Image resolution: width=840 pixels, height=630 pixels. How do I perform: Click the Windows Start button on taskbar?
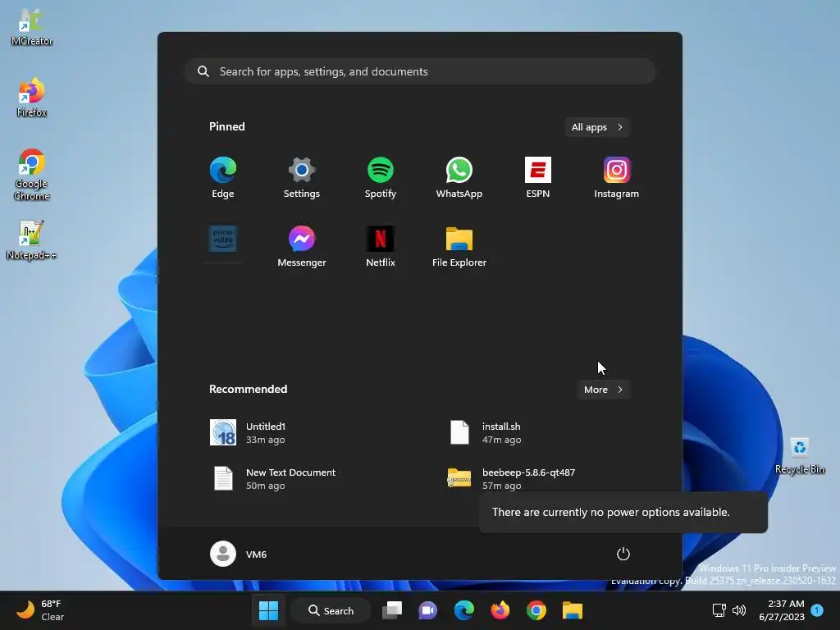pyautogui.click(x=268, y=610)
